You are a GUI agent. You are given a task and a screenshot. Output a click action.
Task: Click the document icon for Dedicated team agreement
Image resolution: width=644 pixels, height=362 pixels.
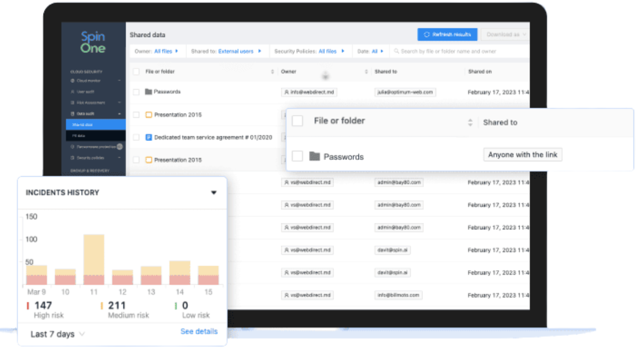149,137
